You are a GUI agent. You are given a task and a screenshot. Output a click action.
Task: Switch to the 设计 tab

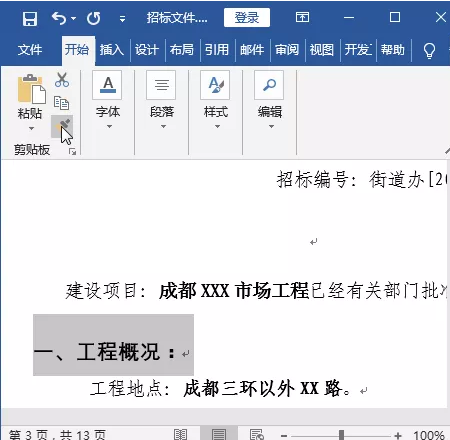(147, 50)
